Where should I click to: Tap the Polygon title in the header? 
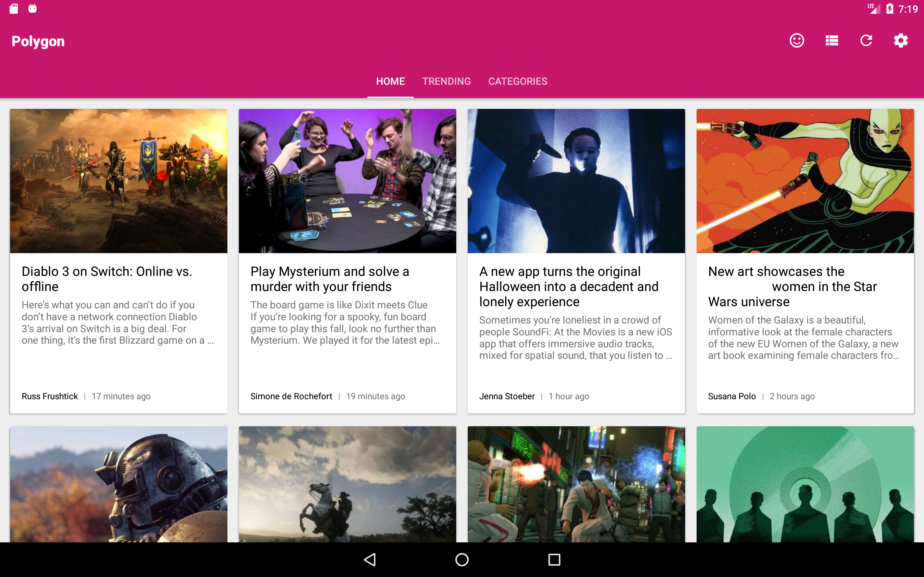[x=38, y=41]
